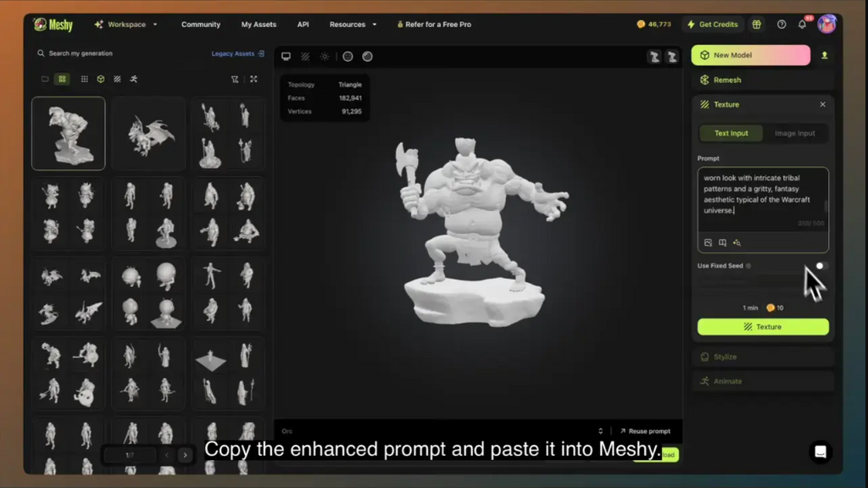Click the texture filter icon above asset thumbnails

118,79
